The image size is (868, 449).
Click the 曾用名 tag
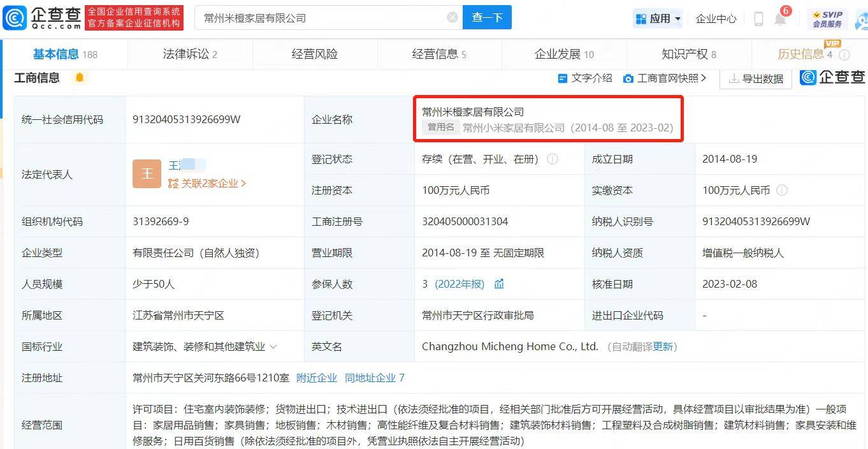tap(441, 127)
